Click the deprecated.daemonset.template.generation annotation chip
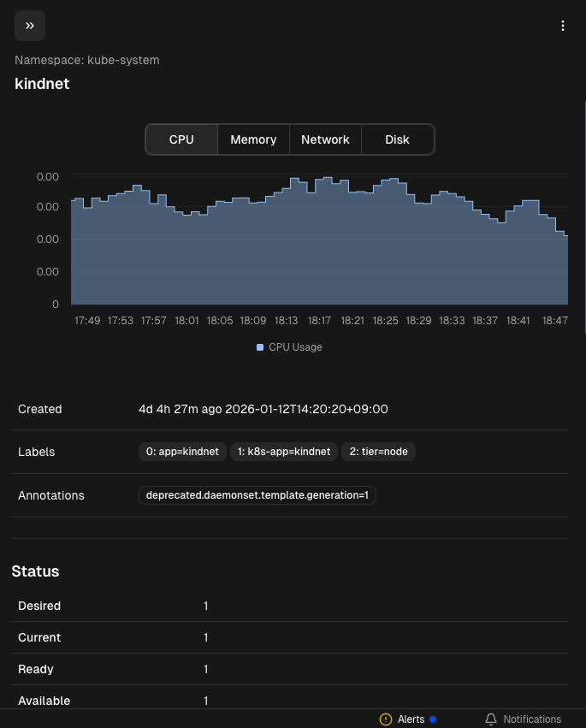 (257, 495)
